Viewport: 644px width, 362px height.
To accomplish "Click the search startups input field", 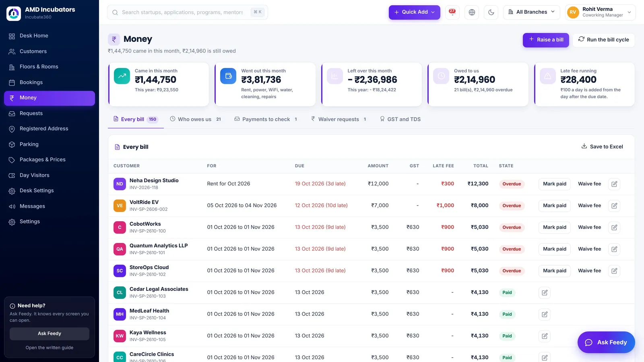I will [188, 12].
